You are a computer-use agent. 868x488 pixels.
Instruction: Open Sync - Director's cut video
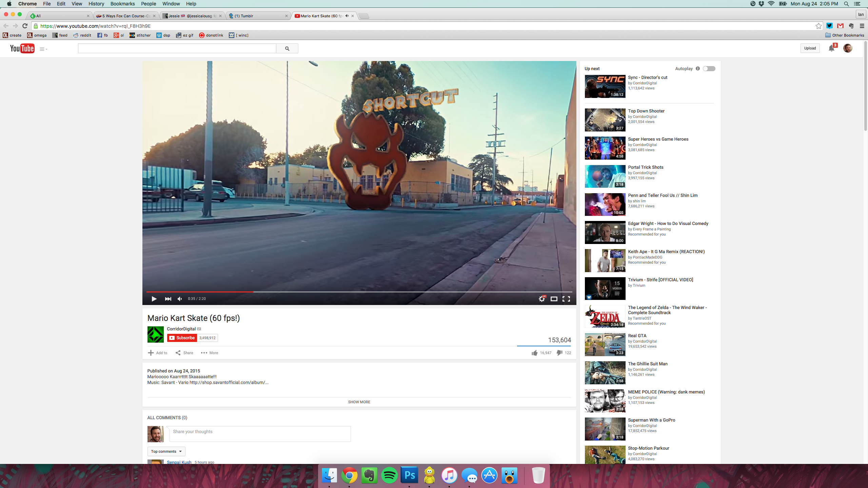coord(648,77)
